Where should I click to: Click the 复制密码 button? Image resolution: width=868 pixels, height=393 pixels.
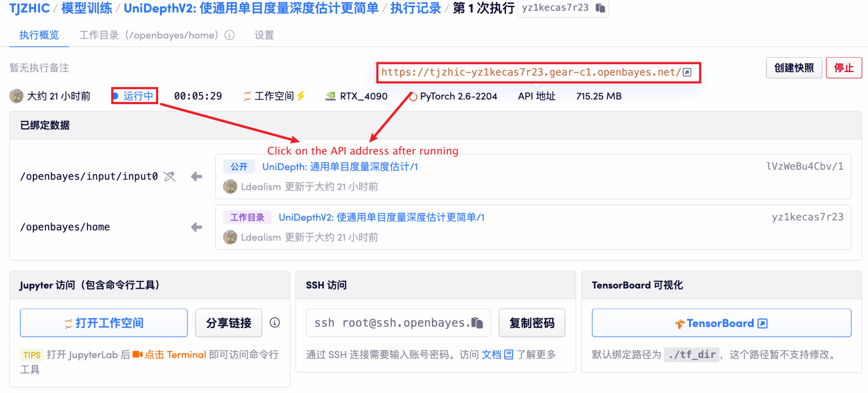(532, 323)
